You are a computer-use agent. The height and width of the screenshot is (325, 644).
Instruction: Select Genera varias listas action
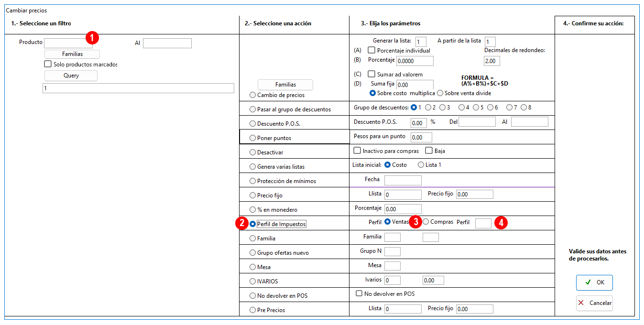pos(252,167)
